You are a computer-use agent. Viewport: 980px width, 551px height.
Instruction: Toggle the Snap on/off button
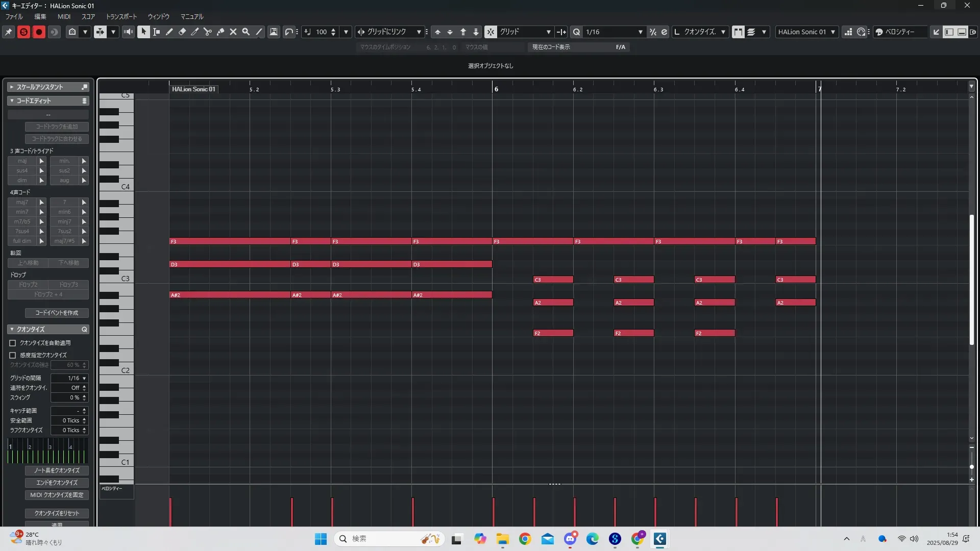[491, 32]
